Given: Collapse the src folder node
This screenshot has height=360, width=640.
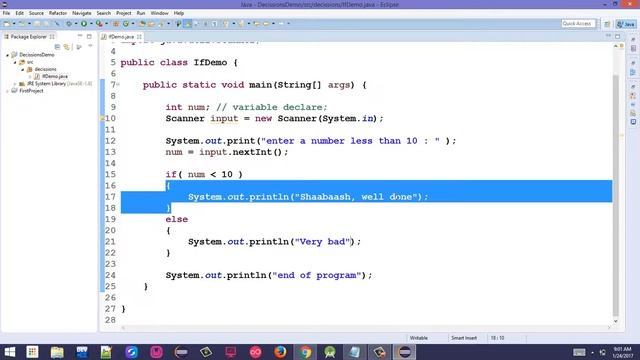Looking at the screenshot, I should [15, 62].
